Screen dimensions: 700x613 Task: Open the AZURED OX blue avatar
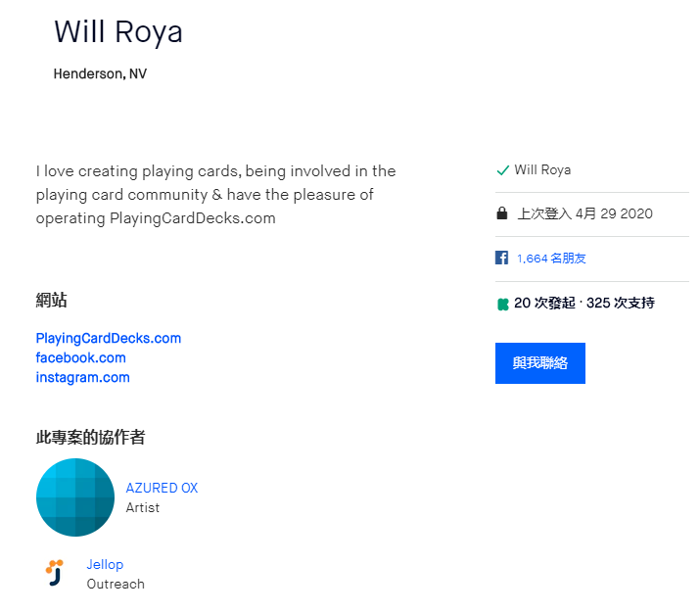pos(75,497)
